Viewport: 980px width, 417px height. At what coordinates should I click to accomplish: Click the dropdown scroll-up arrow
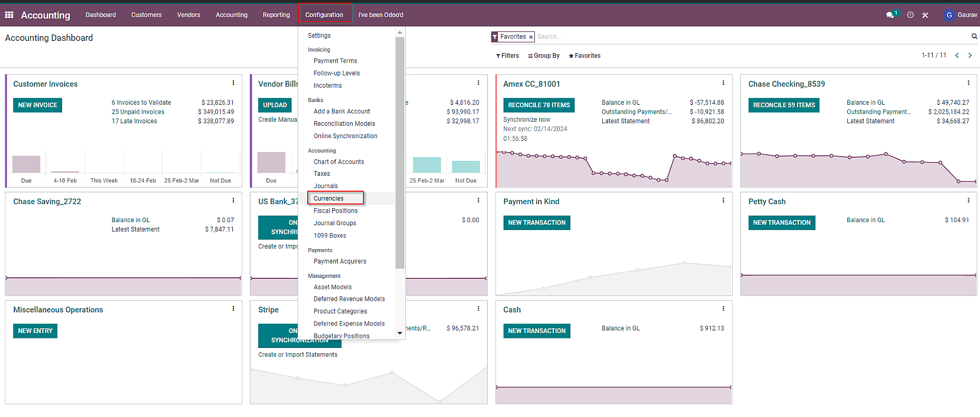coord(400,33)
